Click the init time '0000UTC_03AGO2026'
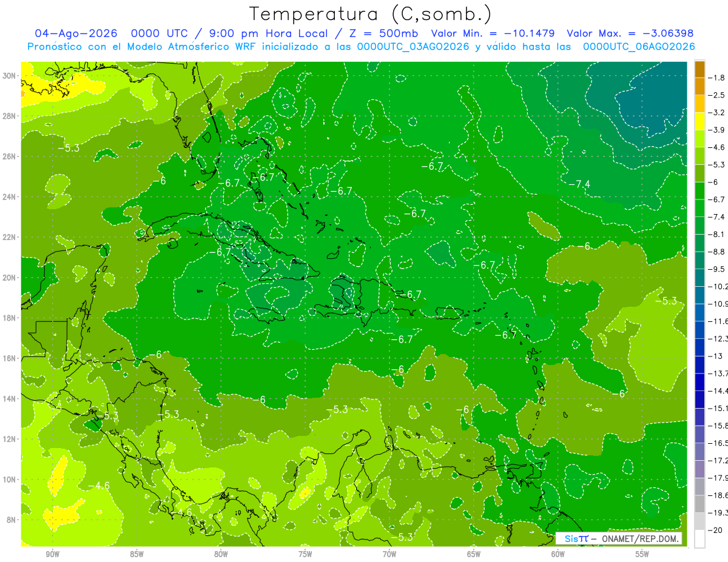 click(413, 47)
